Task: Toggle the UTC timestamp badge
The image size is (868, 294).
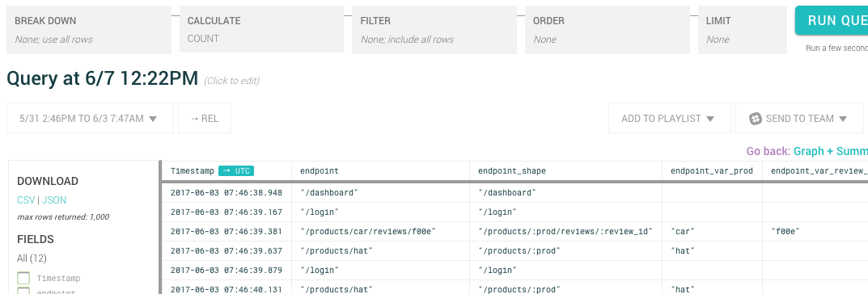Action: 236,170
